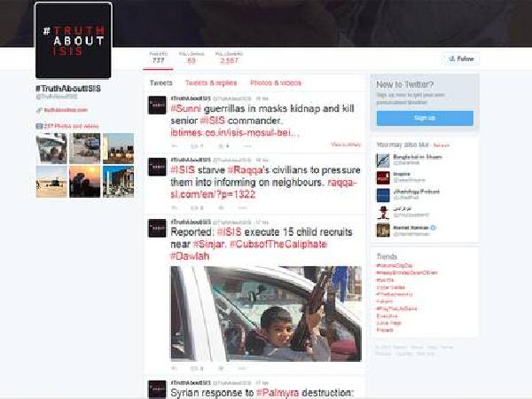Retweet the Raqqa civilians tweet

click(x=197, y=207)
